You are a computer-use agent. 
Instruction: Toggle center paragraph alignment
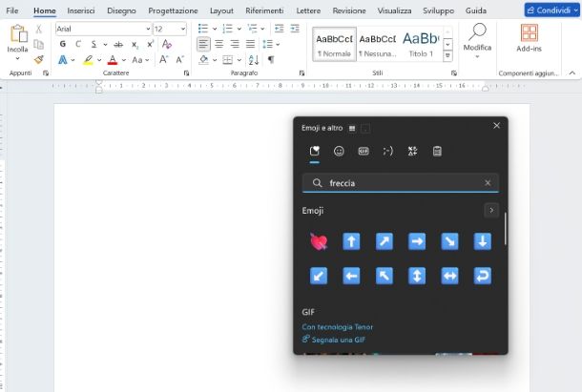click(x=219, y=44)
